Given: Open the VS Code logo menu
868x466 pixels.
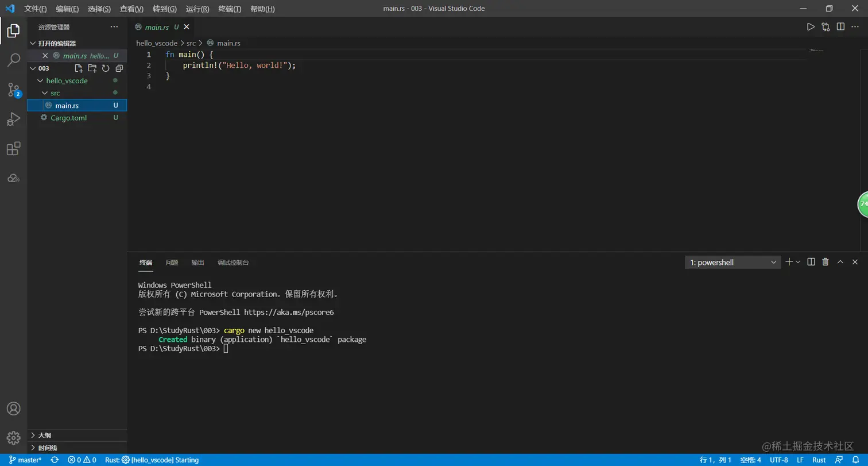Looking at the screenshot, I should 10,9.
